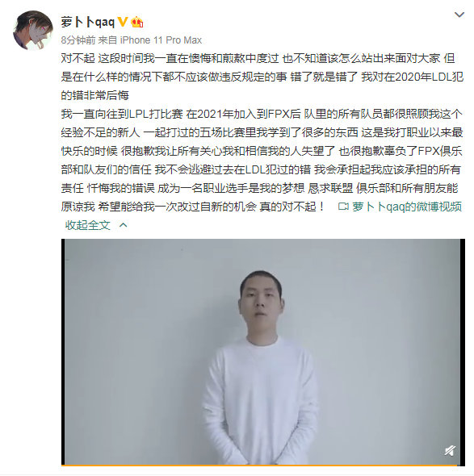The height and width of the screenshot is (476, 474).
Task: Click the black bar at the video's left edge
Action: pyautogui.click(x=63, y=352)
